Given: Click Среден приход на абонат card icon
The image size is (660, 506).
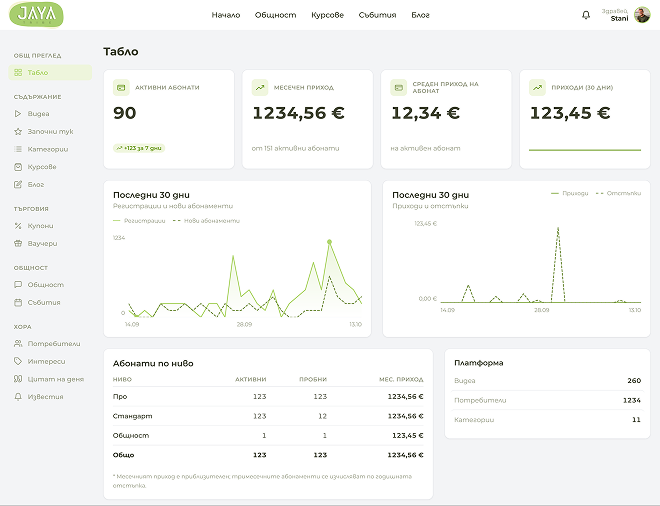Looking at the screenshot, I should click(x=399, y=88).
